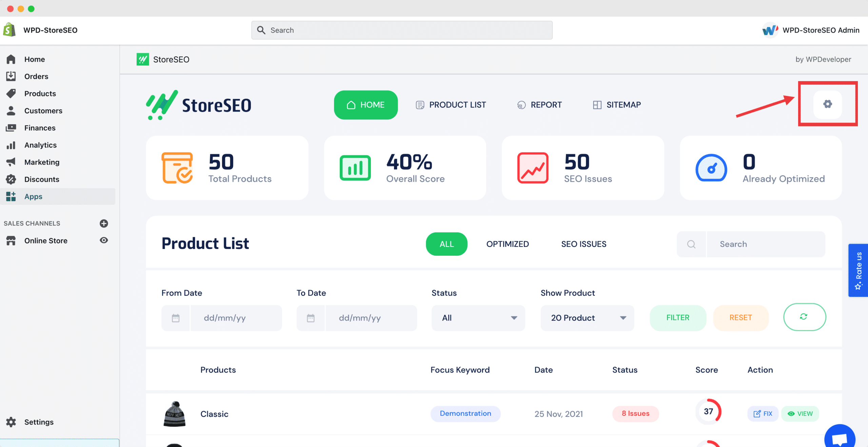Image resolution: width=868 pixels, height=447 pixels.
Task: Click the Customers person icon
Action: click(x=11, y=111)
